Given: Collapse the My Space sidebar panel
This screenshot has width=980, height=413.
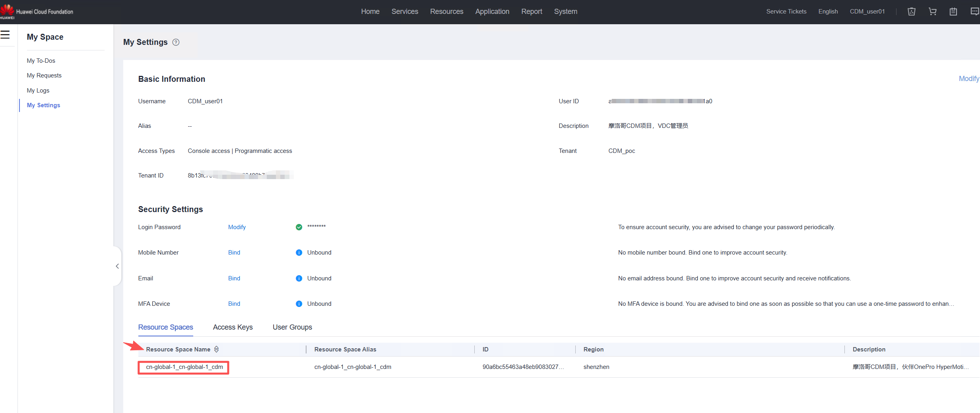Looking at the screenshot, I should click(117, 266).
